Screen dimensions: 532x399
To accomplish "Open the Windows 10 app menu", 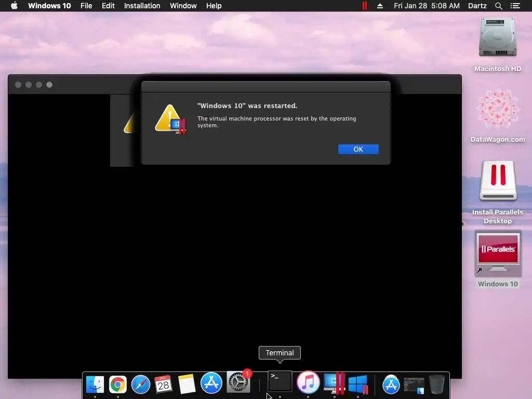I will [x=49, y=6].
